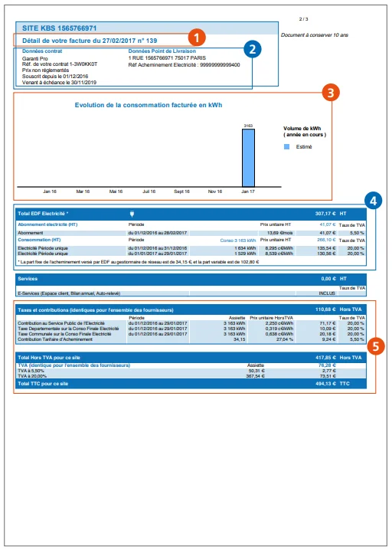Click the Taxe Communale sur la Conso Finale label

64,334
